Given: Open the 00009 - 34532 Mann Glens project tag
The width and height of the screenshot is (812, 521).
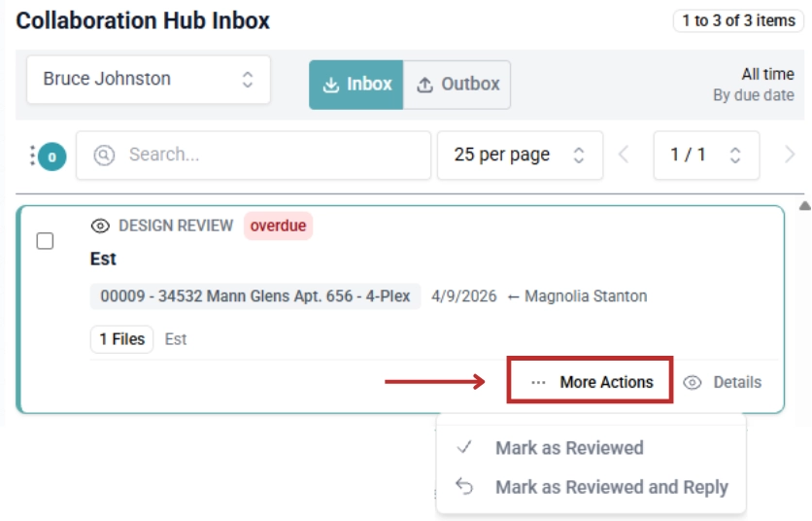Looking at the screenshot, I should [255, 296].
